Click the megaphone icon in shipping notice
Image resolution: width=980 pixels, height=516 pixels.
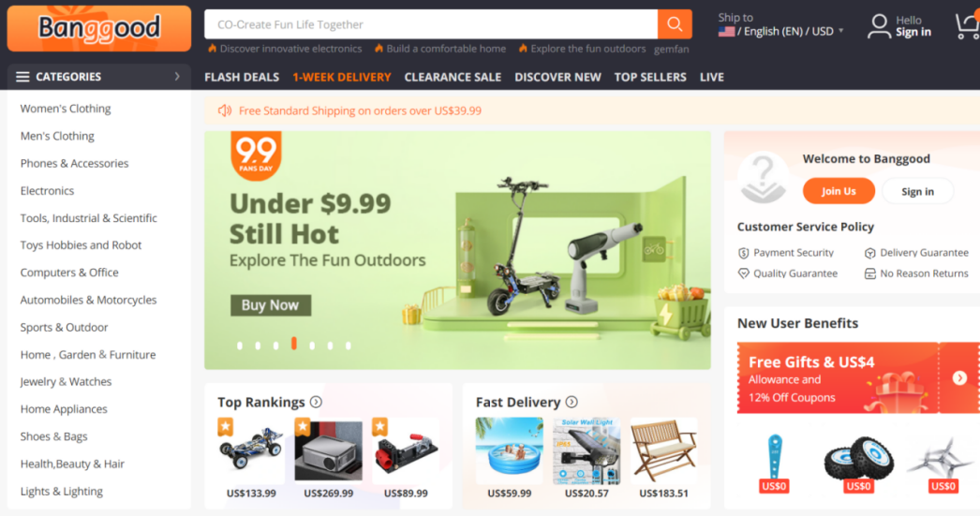click(x=224, y=111)
